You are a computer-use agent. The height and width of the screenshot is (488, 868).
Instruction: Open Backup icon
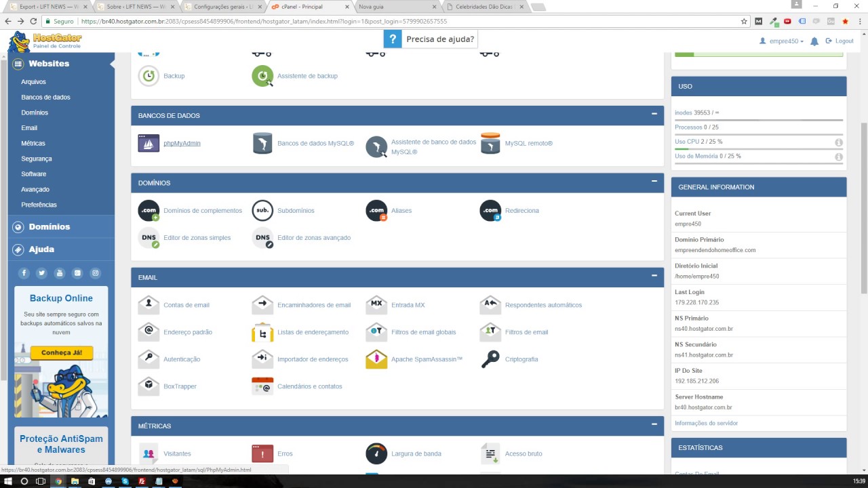[x=149, y=76]
